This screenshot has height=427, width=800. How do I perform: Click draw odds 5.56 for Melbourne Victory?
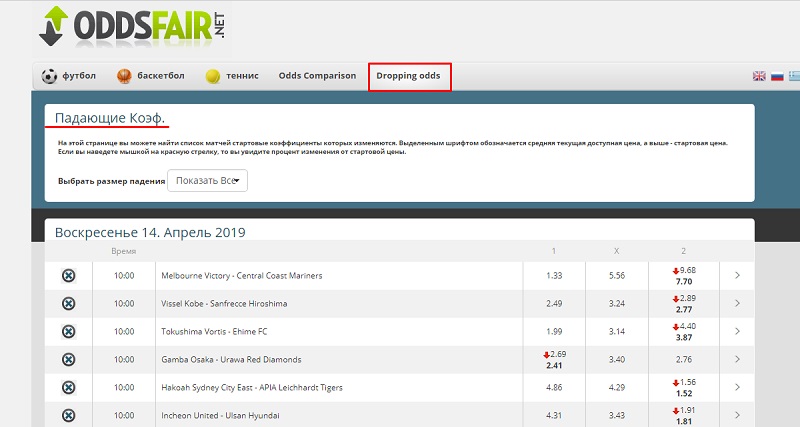tap(617, 275)
